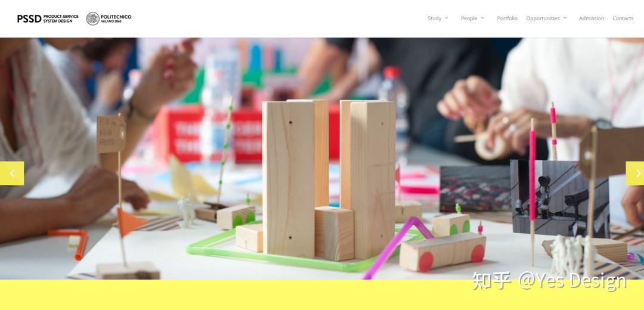The width and height of the screenshot is (644, 310).
Task: Click the yellow band below the slider
Action: [x=322, y=295]
